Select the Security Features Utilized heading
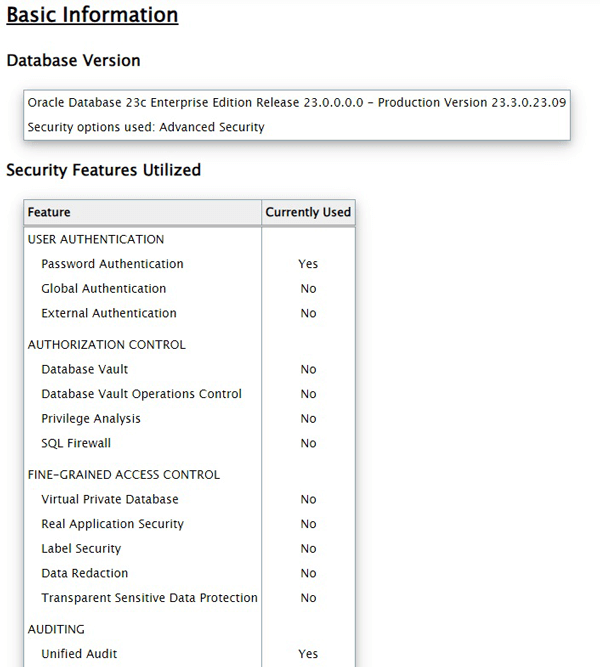The image size is (600, 667). pos(103,170)
